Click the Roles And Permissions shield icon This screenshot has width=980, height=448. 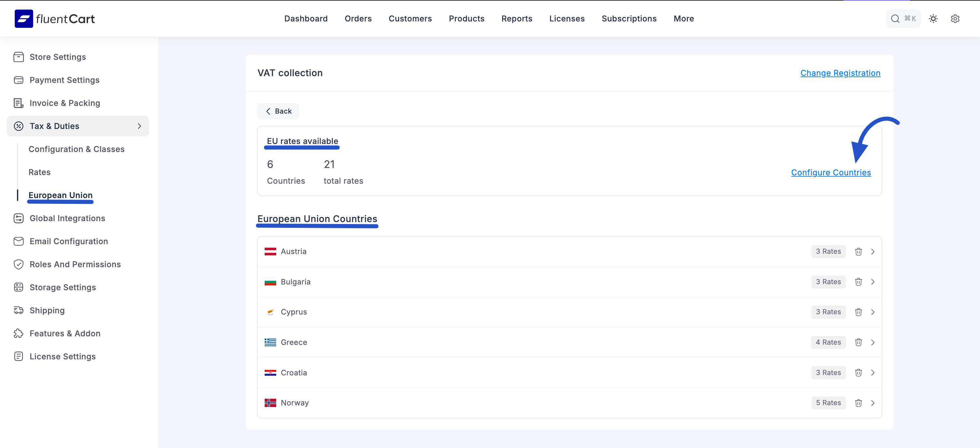pyautogui.click(x=19, y=264)
